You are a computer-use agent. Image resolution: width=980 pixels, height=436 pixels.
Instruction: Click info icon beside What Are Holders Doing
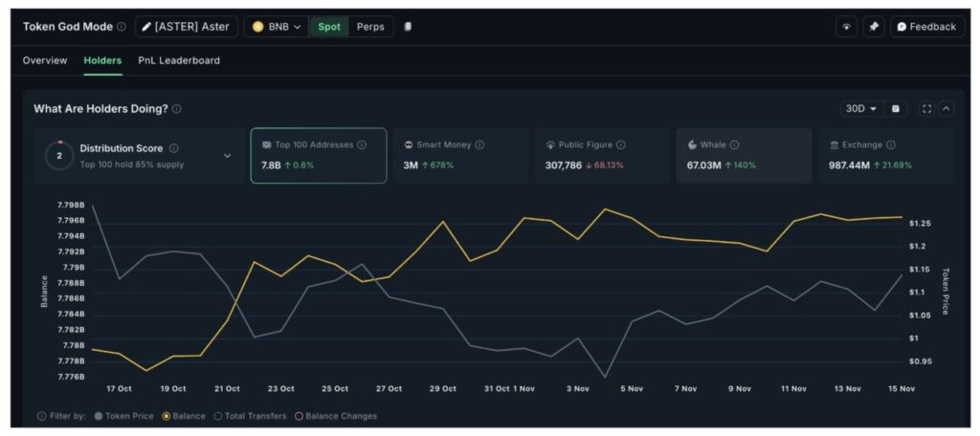click(177, 109)
